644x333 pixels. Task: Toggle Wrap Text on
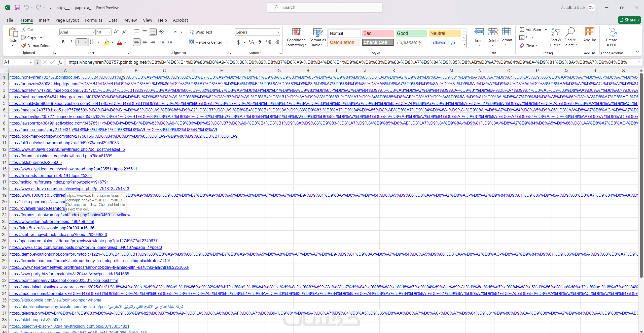tap(201, 32)
